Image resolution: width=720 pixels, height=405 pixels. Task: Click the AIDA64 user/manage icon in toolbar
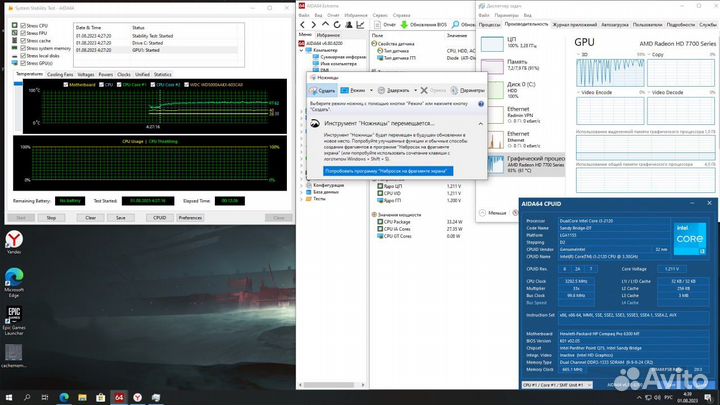pos(349,25)
